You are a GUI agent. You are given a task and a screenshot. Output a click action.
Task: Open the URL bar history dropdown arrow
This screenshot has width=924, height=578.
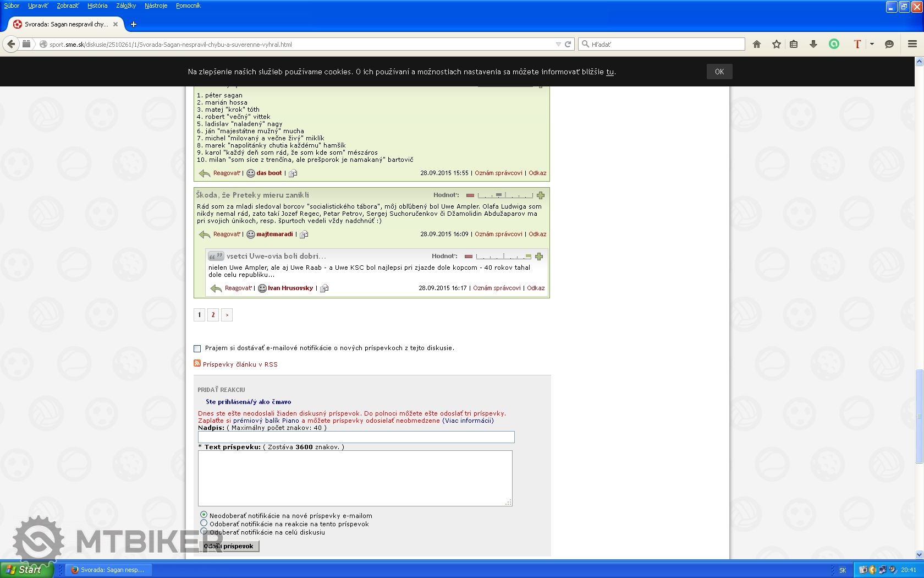[558, 44]
